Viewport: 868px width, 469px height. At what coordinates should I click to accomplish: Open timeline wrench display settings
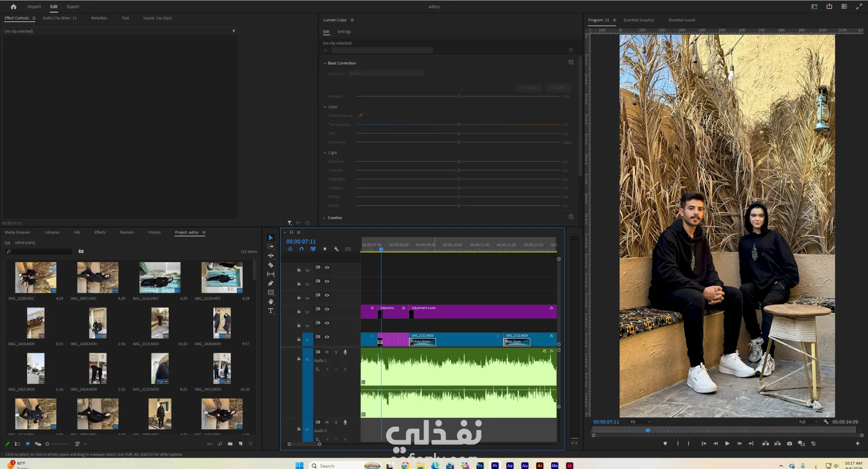coord(336,249)
